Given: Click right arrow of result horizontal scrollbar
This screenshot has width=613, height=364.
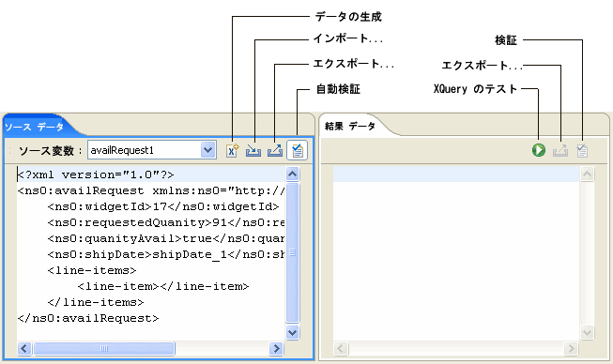Looking at the screenshot, I should (571, 348).
